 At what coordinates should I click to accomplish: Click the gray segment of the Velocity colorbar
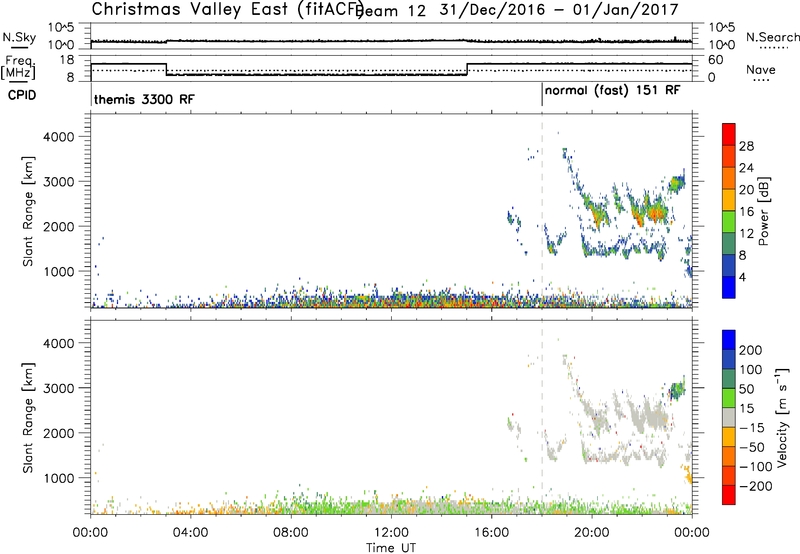coord(729,418)
